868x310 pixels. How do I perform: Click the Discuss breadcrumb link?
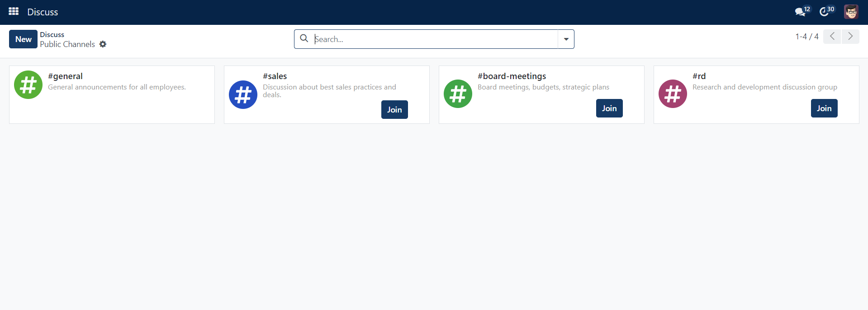pyautogui.click(x=52, y=34)
